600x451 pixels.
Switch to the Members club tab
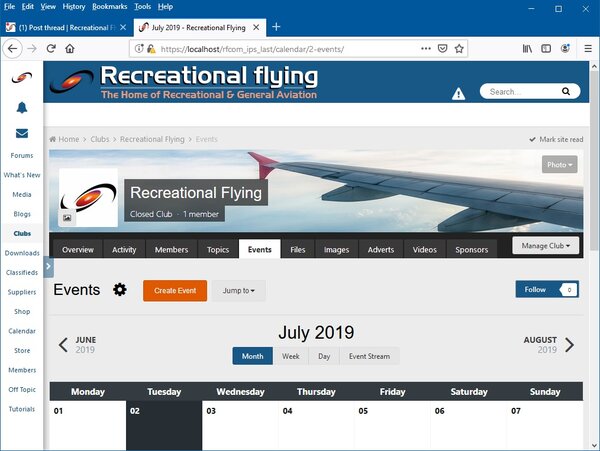(x=171, y=250)
